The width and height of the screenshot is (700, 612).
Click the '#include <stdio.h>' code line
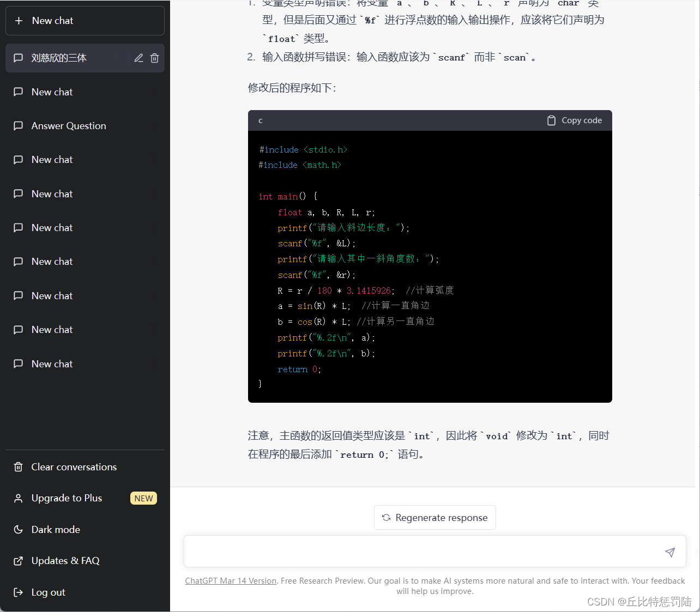303,149
